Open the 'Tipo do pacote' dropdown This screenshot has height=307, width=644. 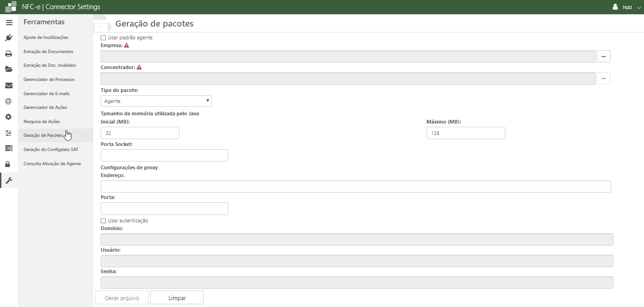(x=156, y=101)
